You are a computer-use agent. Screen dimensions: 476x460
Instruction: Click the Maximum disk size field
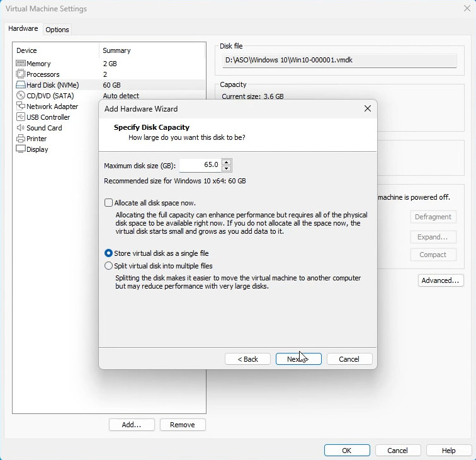tap(200, 165)
